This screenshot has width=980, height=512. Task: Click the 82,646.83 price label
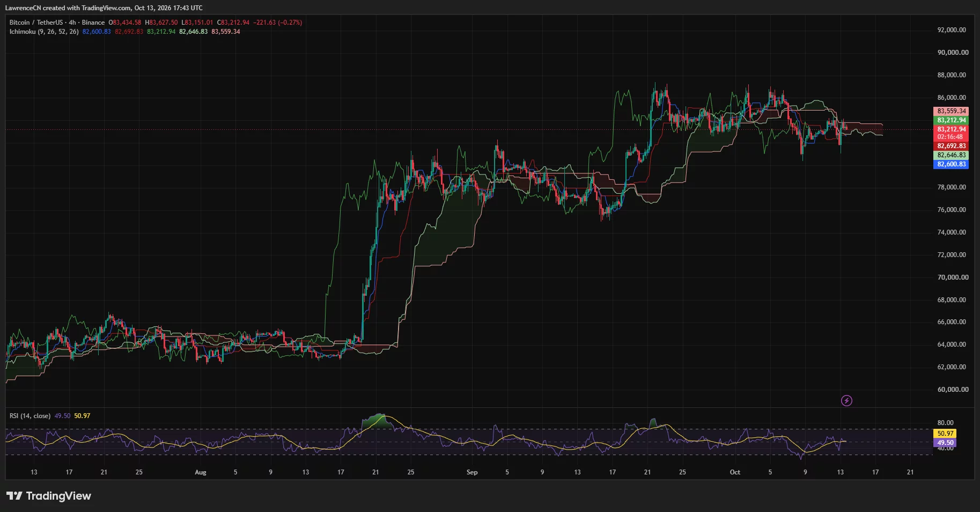pos(951,155)
